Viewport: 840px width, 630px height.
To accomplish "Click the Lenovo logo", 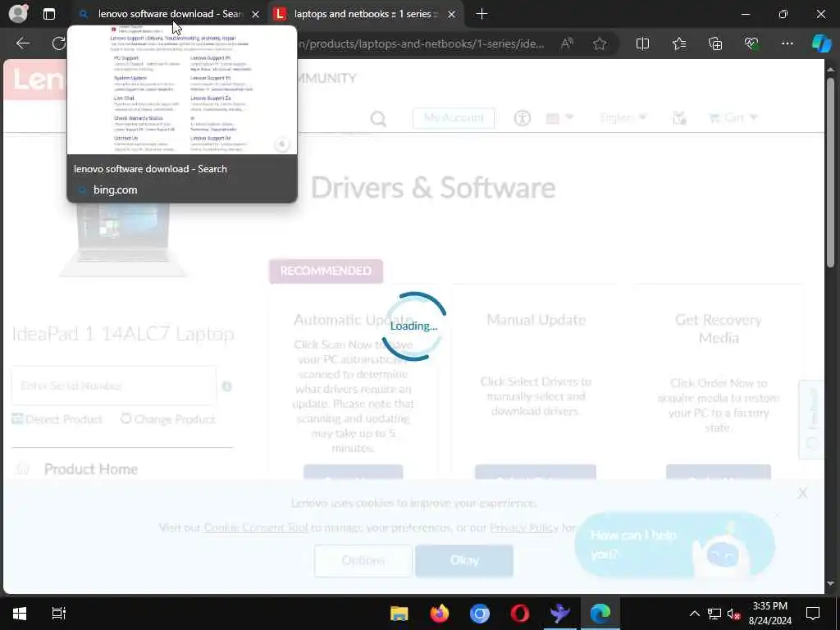I will (x=35, y=80).
